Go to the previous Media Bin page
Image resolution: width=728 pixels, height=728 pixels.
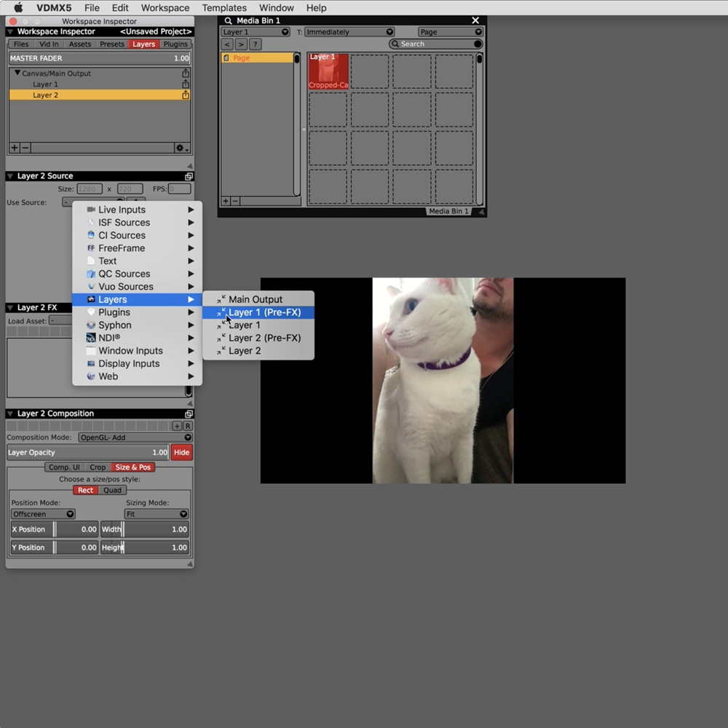[227, 44]
